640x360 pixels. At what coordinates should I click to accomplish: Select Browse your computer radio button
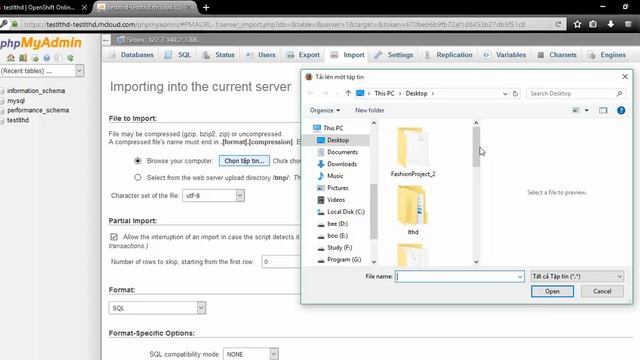coord(138,161)
